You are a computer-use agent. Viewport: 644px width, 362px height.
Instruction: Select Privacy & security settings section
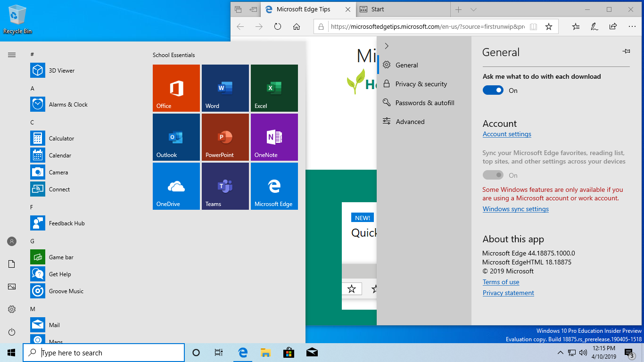point(421,84)
